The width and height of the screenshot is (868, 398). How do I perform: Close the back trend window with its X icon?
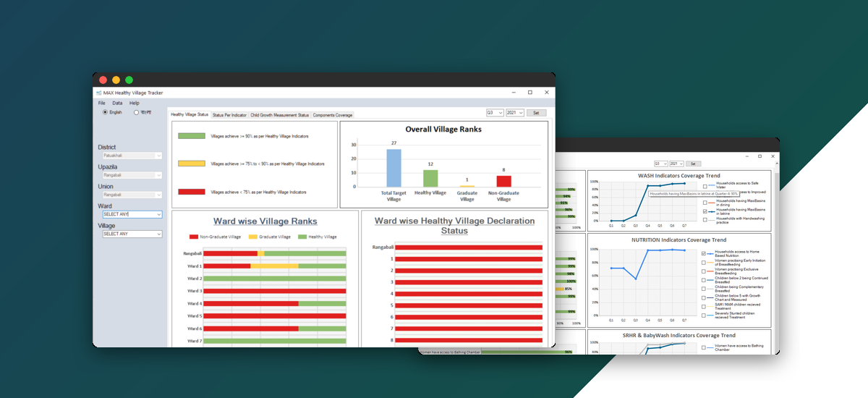[772, 156]
